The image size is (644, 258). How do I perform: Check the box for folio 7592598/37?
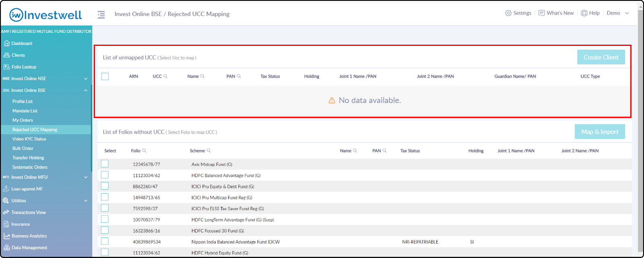(105, 208)
